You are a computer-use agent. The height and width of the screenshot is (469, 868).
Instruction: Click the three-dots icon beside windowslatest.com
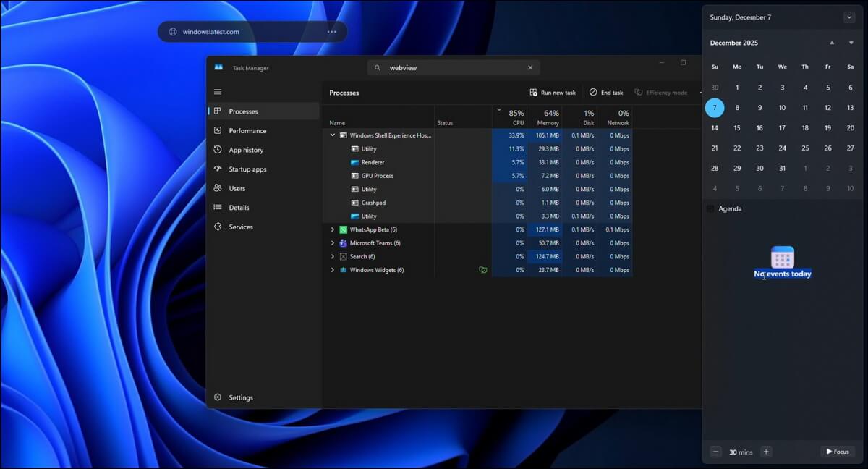(x=331, y=32)
